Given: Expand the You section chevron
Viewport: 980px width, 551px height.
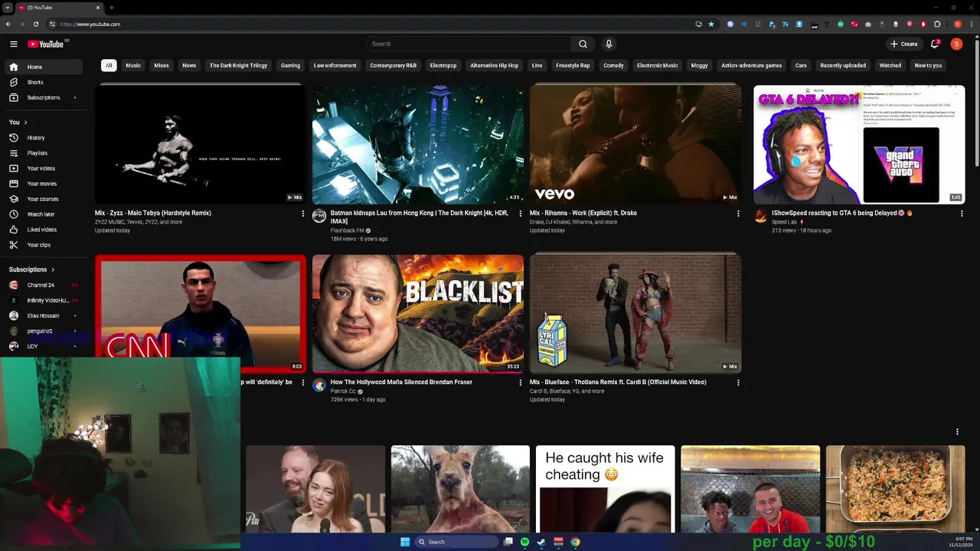Looking at the screenshot, I should [25, 122].
